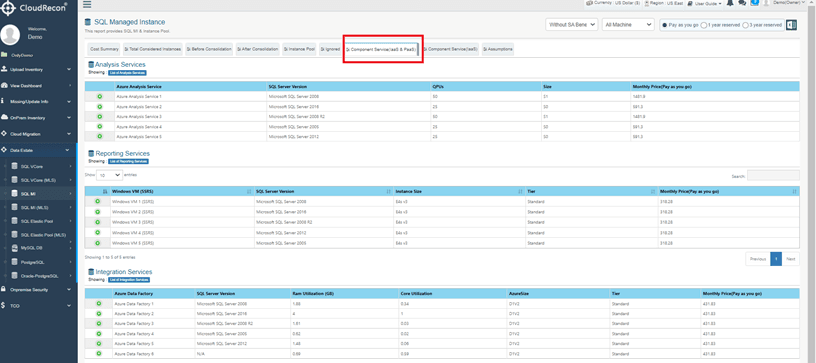This screenshot has width=816, height=363.
Task: Expand Azure Data Factory 4 row
Action: 99,333
